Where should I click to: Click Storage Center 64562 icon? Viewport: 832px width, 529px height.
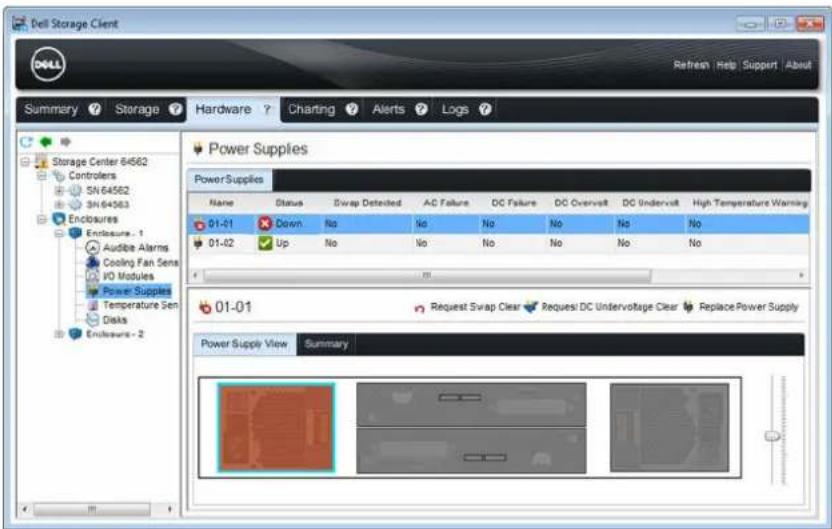(41, 161)
